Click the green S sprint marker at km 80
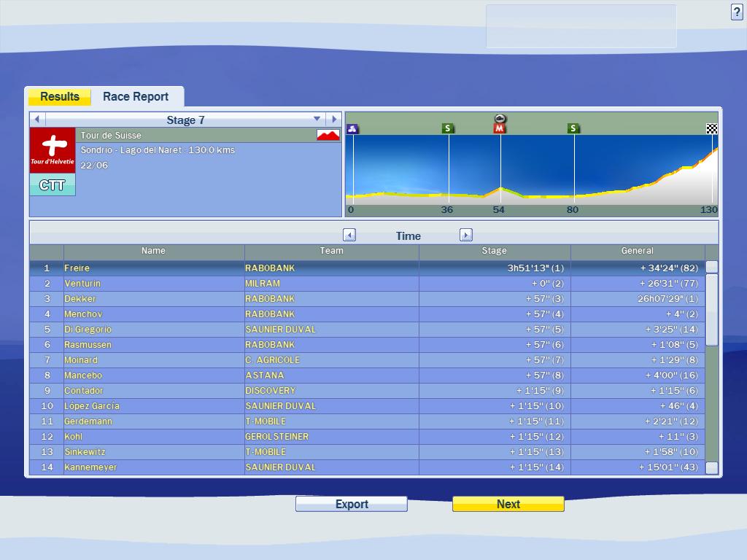The image size is (747, 560). point(573,129)
